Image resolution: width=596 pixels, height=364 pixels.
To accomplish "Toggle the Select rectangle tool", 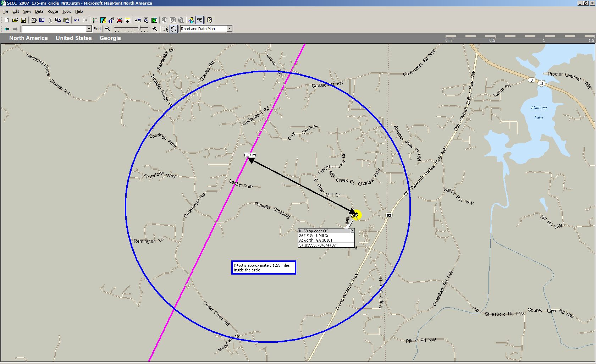I will pyautogui.click(x=165, y=29).
